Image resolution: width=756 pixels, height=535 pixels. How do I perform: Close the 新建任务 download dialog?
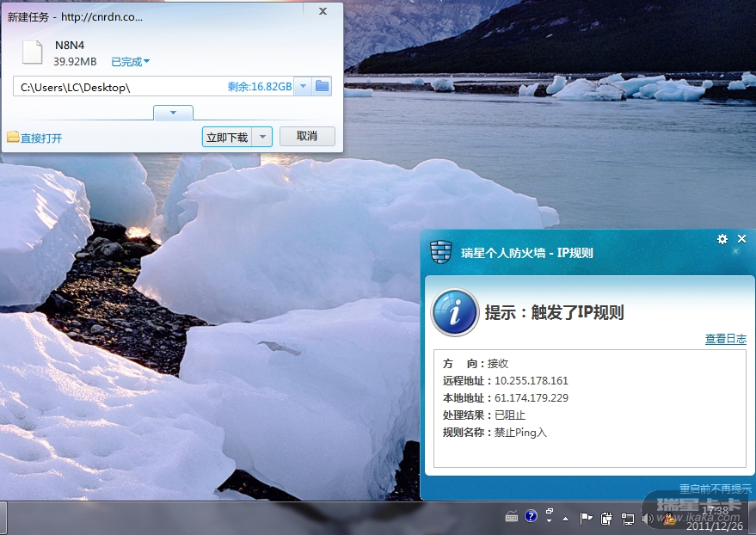[x=323, y=11]
